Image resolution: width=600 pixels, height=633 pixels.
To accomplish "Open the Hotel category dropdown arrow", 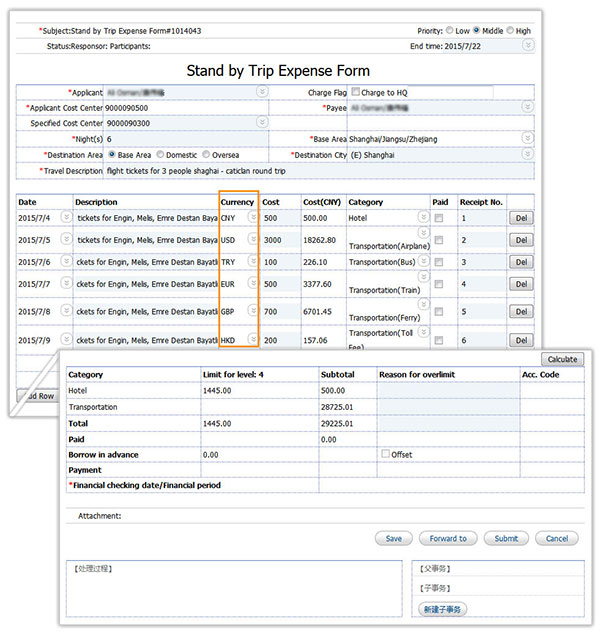I will point(423,217).
